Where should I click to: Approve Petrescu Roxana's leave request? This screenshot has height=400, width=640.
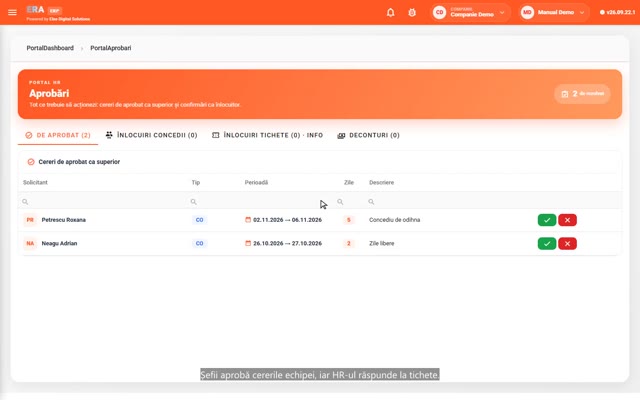(547, 220)
